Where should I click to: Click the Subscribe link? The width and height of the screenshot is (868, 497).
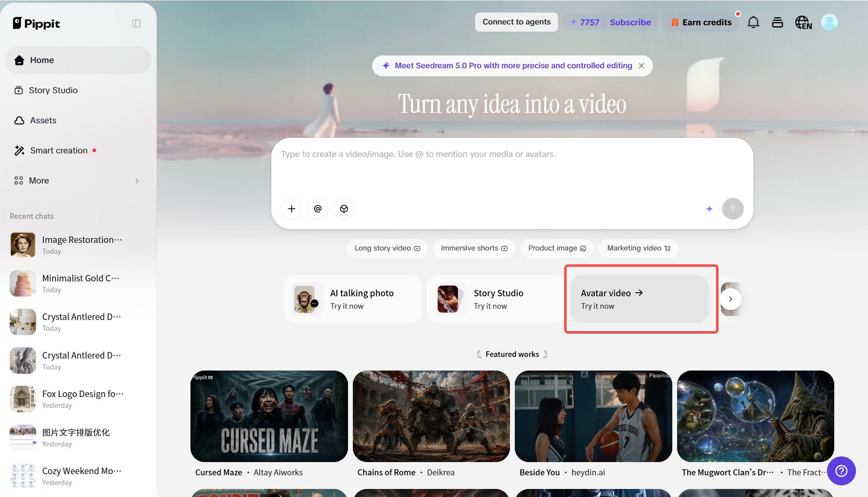tap(630, 22)
